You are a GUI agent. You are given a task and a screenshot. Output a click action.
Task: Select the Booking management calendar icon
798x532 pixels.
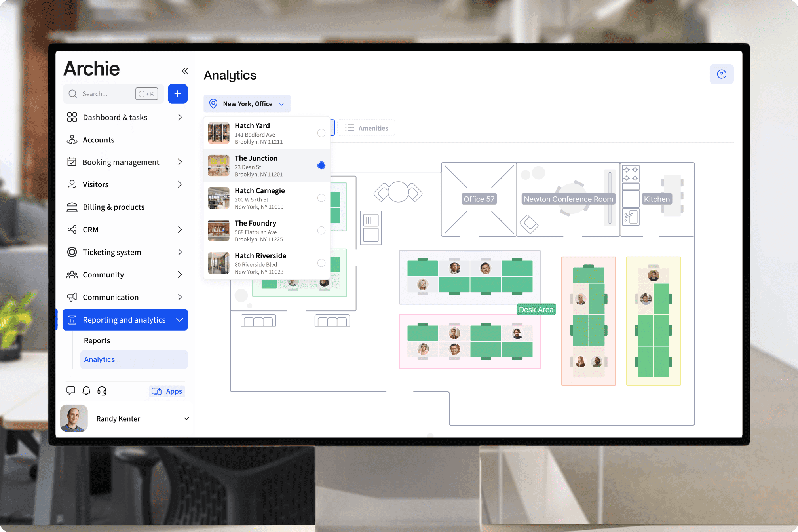click(72, 162)
